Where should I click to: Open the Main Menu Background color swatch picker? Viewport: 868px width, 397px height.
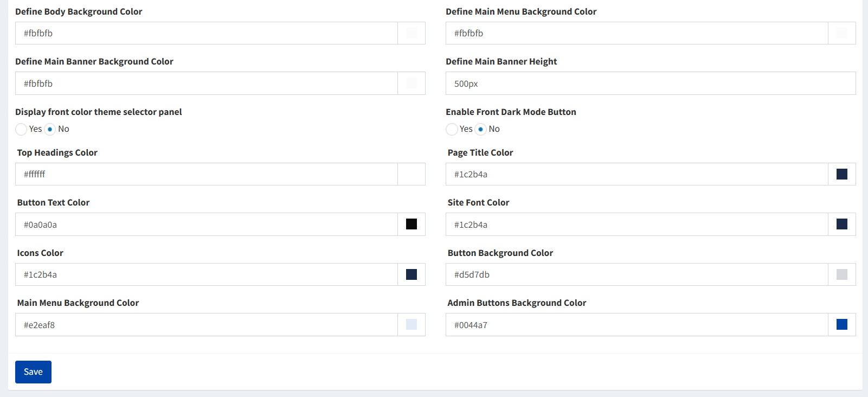coord(841,33)
